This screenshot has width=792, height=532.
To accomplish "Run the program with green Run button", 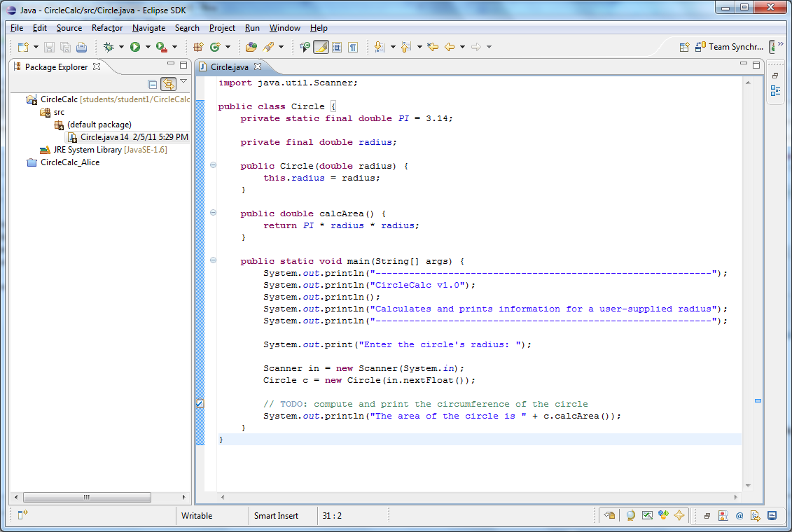I will [x=134, y=47].
